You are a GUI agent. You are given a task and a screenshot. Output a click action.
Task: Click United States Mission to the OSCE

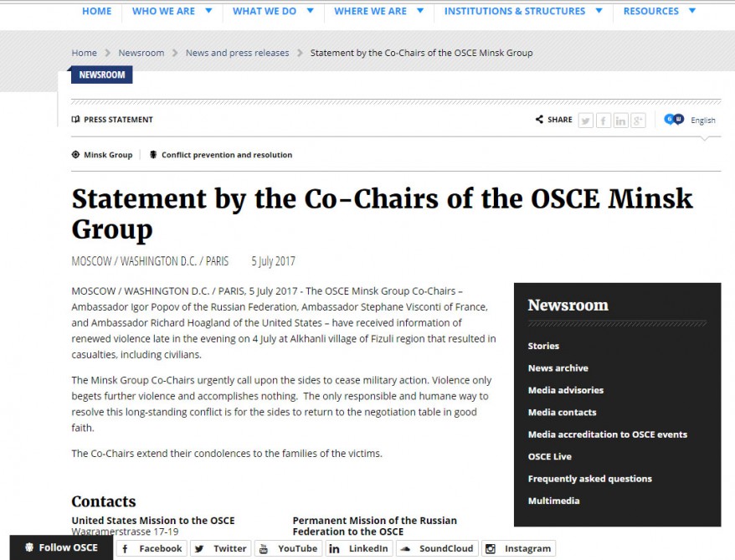pos(153,521)
